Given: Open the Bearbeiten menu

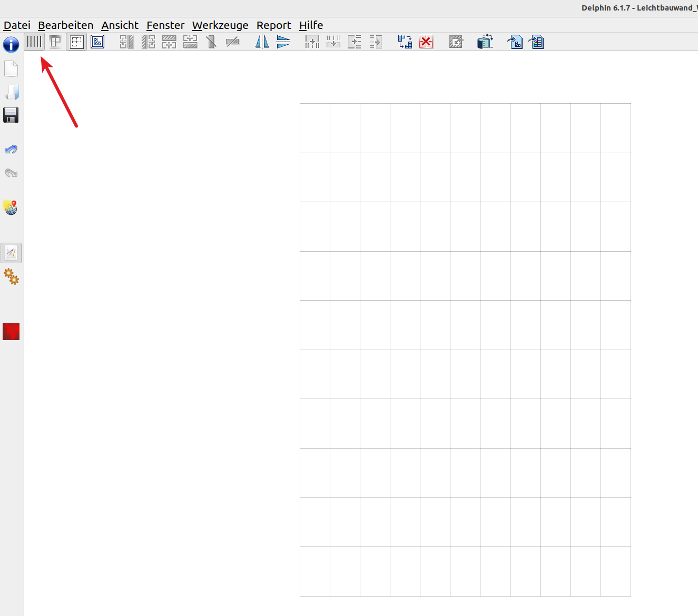Looking at the screenshot, I should coord(66,25).
